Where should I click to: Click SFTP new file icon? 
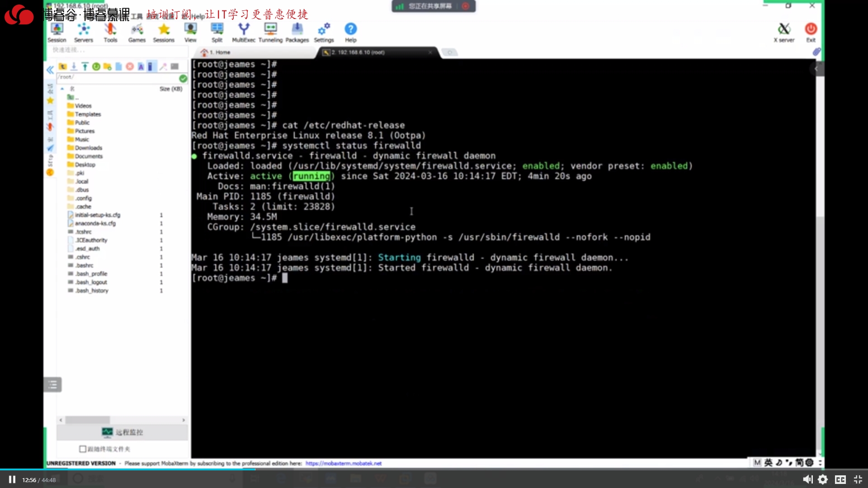[118, 66]
